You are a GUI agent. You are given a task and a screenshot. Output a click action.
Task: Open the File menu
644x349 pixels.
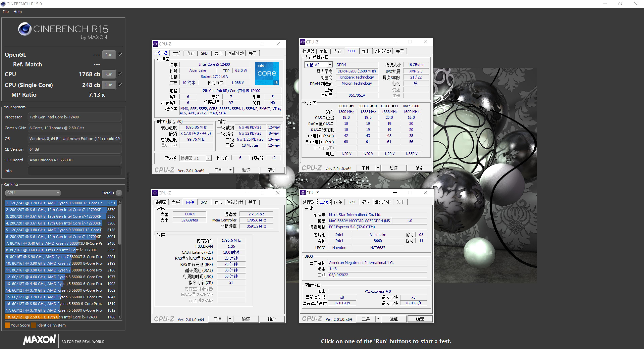pyautogui.click(x=6, y=12)
